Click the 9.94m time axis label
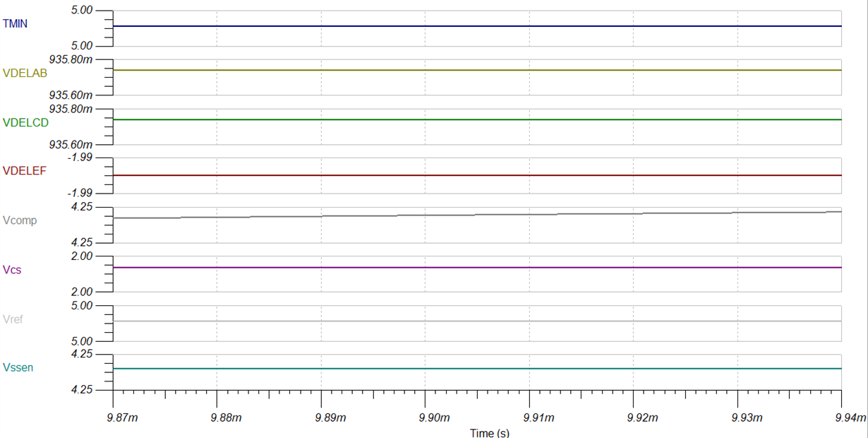The height and width of the screenshot is (438, 868). click(850, 418)
